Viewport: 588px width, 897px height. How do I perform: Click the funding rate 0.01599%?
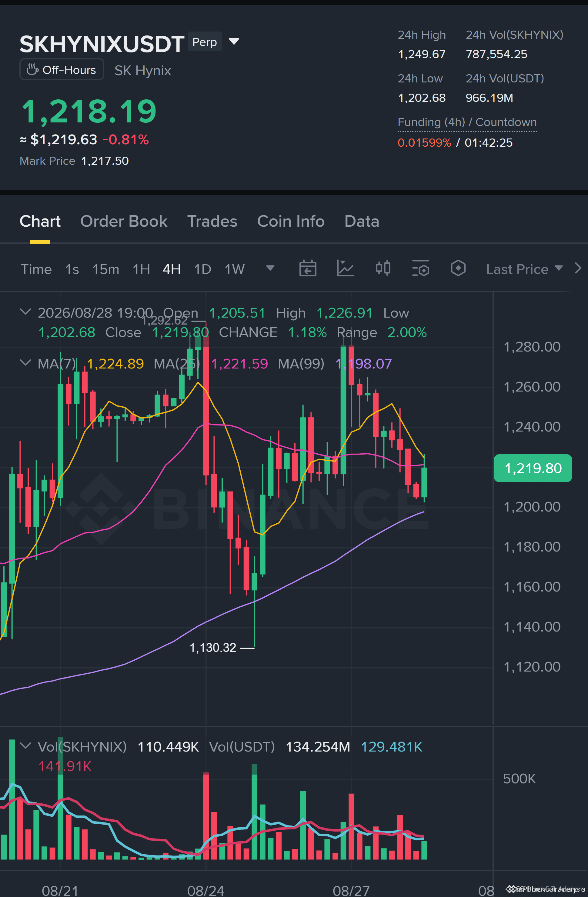tap(424, 143)
